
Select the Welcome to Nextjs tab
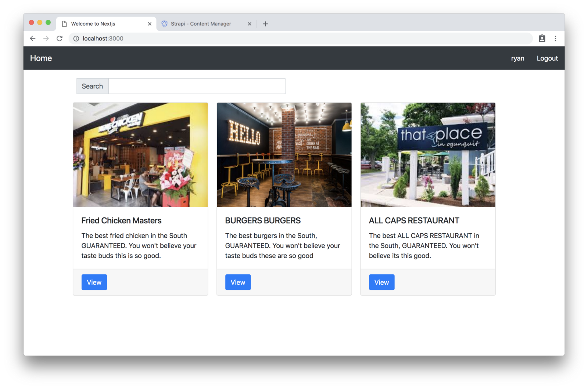pyautogui.click(x=93, y=24)
